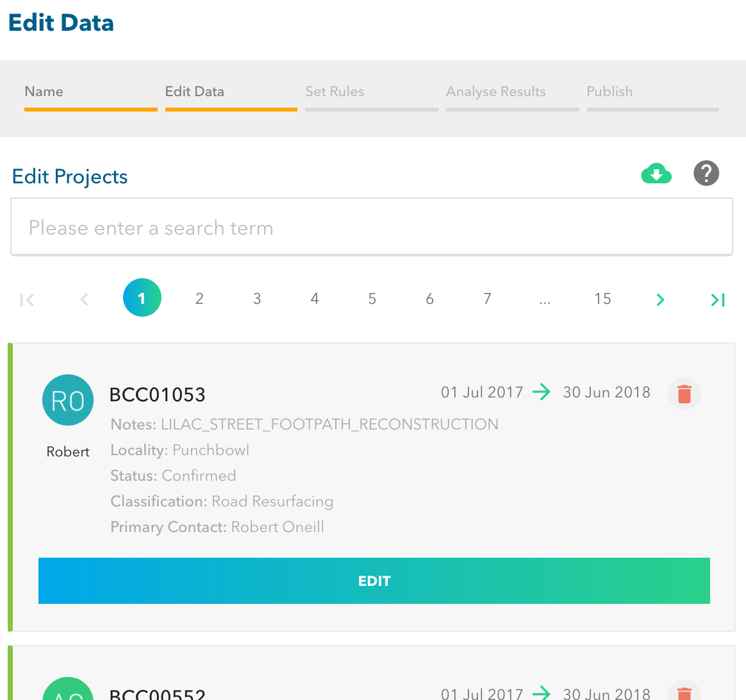
Task: Open page 15 of projects
Action: tap(602, 299)
